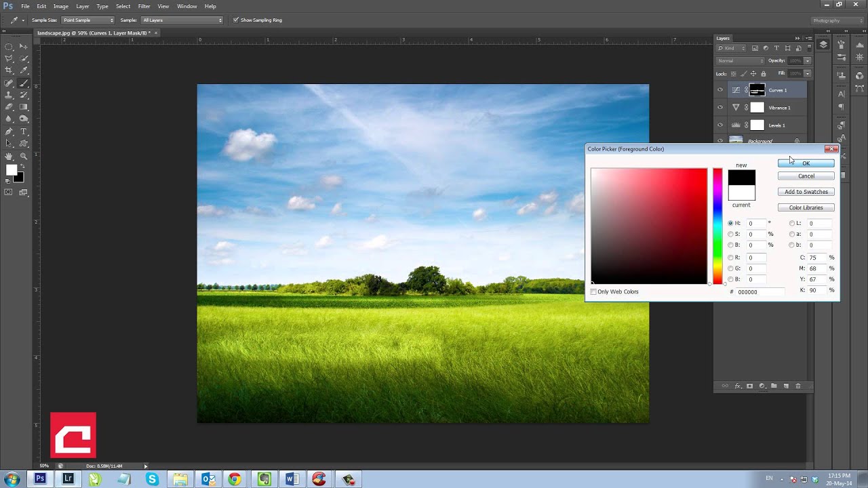
Task: Click the Color Libraries button
Action: click(806, 207)
